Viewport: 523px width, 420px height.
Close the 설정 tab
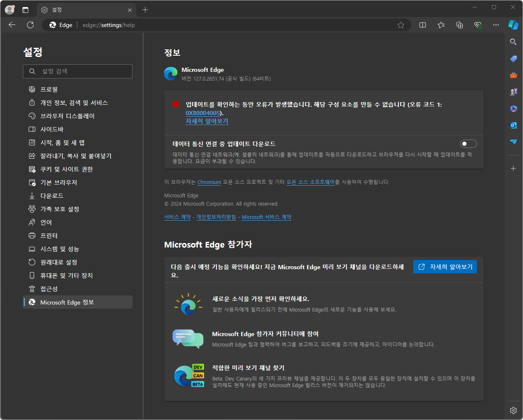coord(130,10)
